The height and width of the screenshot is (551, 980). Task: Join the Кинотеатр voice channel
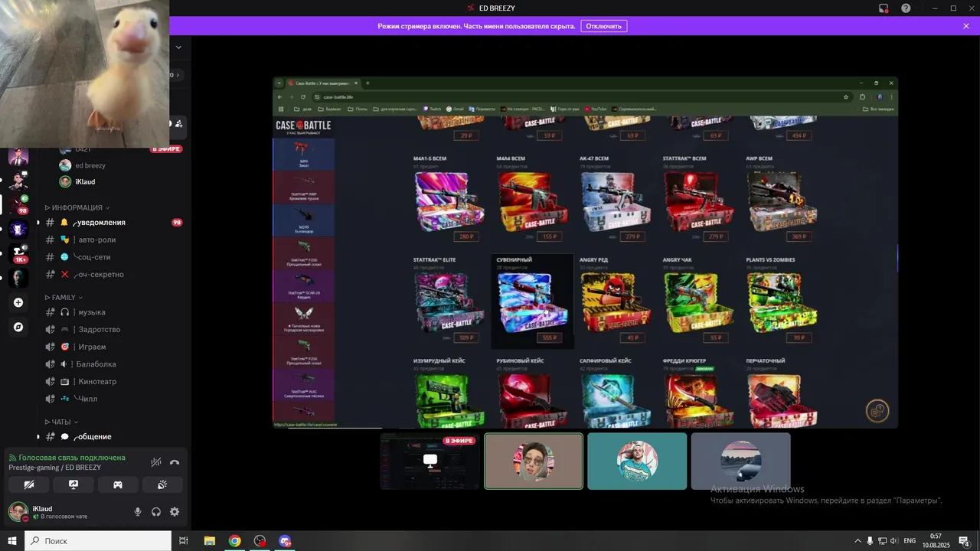(x=114, y=381)
